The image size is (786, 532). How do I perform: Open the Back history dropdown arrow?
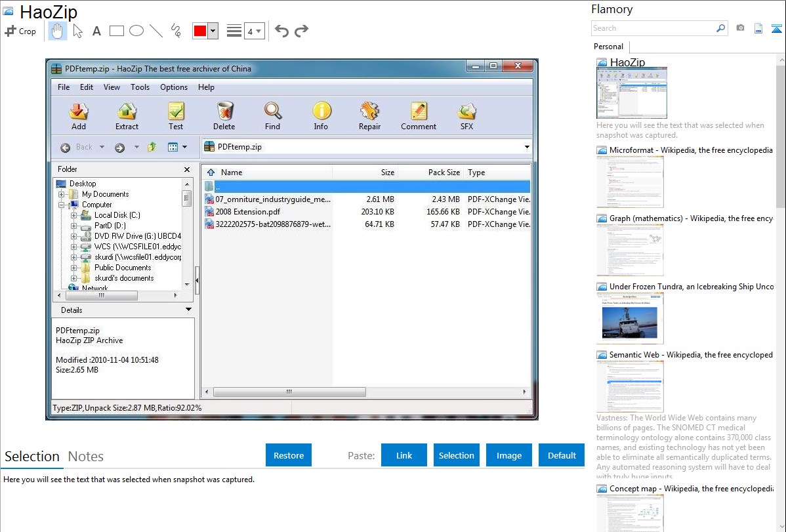pyautogui.click(x=102, y=148)
